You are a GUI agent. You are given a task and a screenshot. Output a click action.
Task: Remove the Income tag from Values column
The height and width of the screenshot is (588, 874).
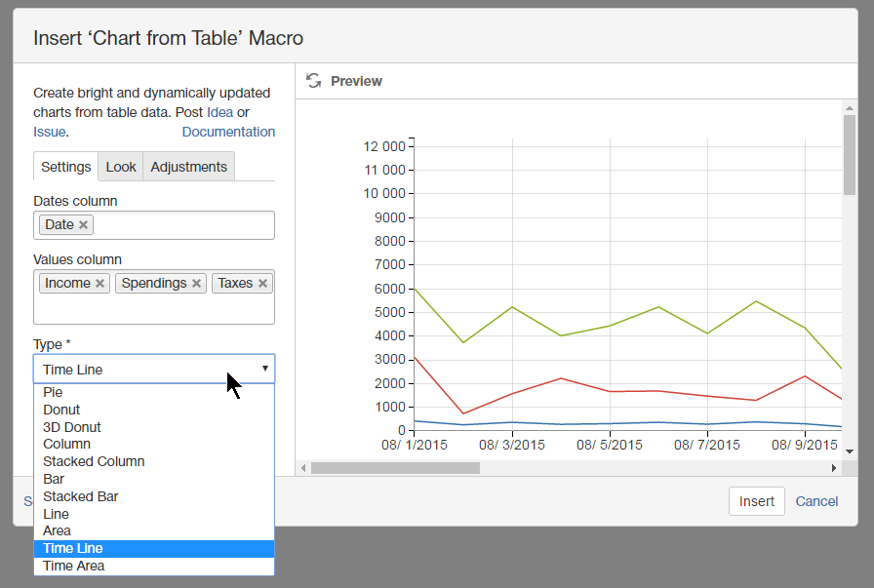[x=99, y=283]
